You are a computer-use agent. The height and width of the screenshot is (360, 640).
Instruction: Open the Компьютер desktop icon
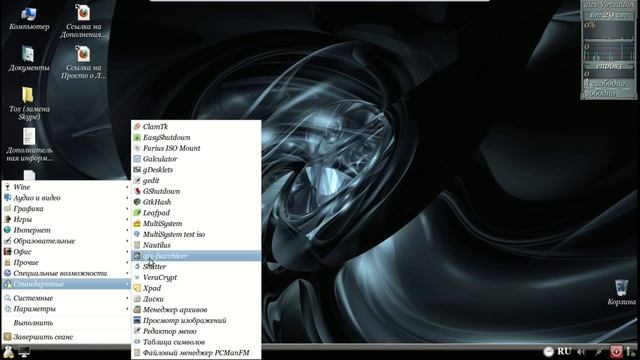coord(29,18)
